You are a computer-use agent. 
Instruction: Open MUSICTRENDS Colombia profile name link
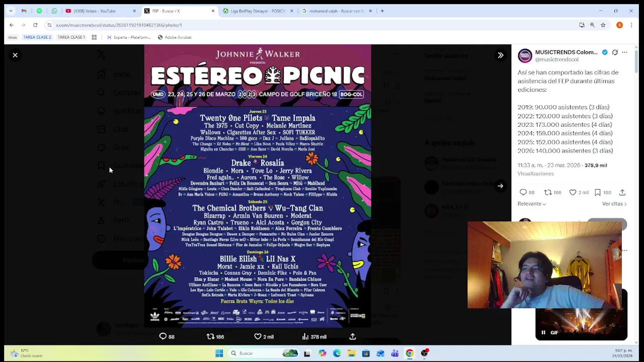(566, 52)
